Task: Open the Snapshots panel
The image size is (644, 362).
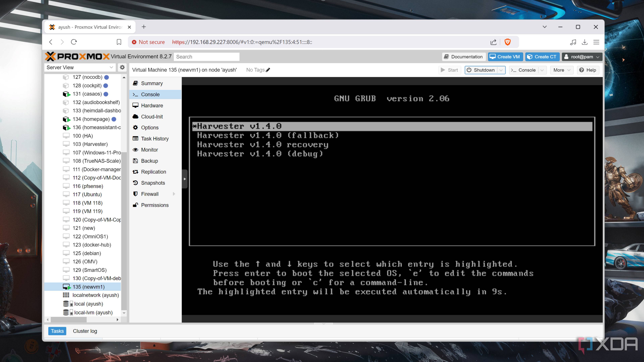Action: [153, 183]
